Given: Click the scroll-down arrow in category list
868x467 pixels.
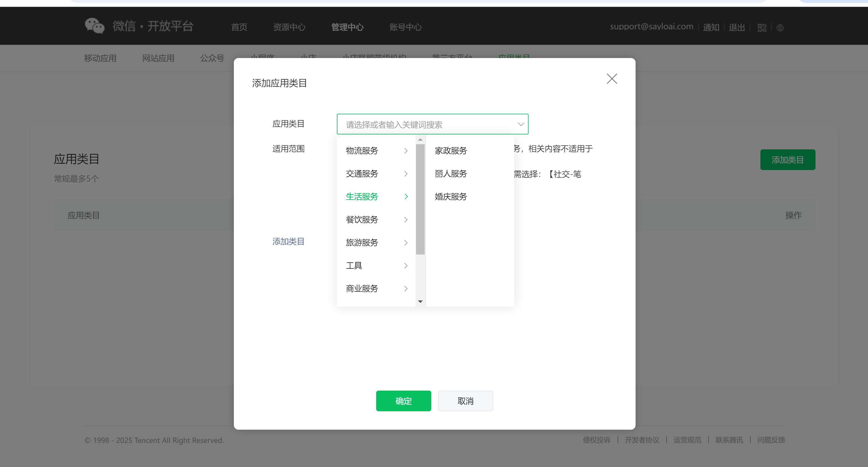Looking at the screenshot, I should click(420, 302).
